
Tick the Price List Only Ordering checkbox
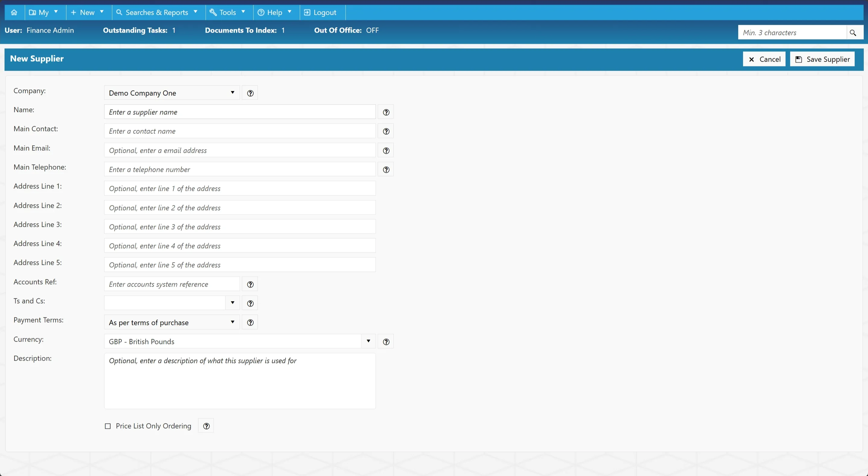[108, 426]
